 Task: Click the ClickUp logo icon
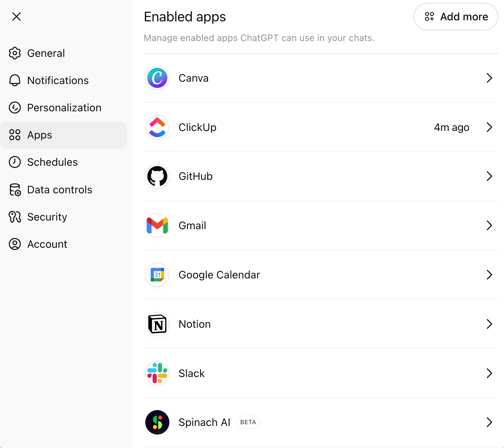157,127
